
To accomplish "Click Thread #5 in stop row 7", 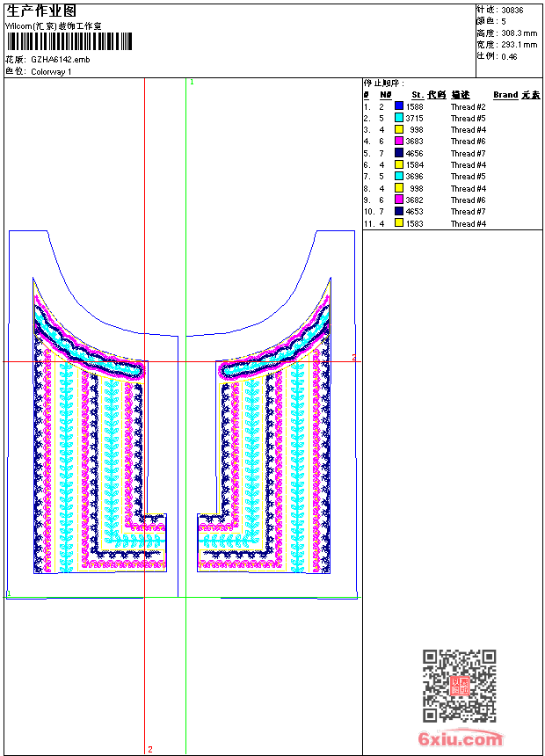I will [x=469, y=177].
